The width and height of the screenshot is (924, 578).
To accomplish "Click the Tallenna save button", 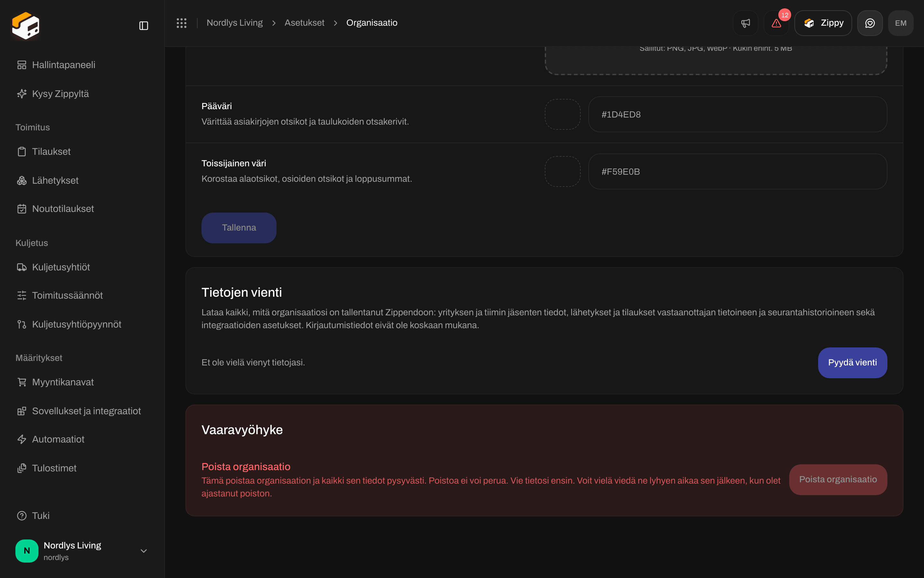I will [x=239, y=228].
